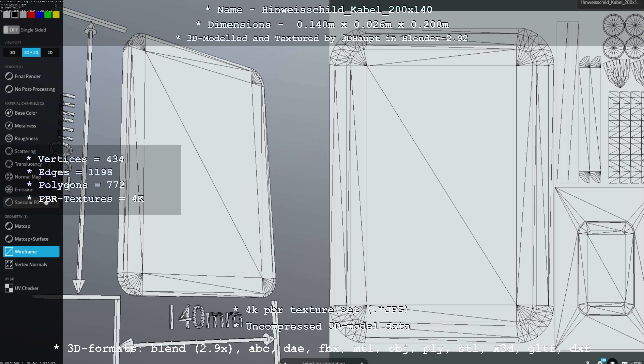Select the Matcap geometry view
Viewport: 644px width, 364px height.
pos(22,226)
